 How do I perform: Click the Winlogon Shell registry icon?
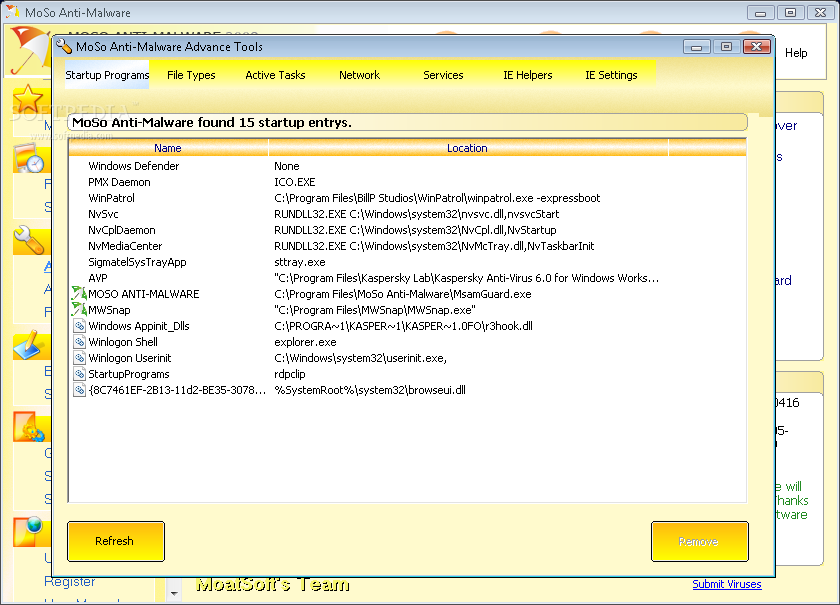click(x=79, y=342)
